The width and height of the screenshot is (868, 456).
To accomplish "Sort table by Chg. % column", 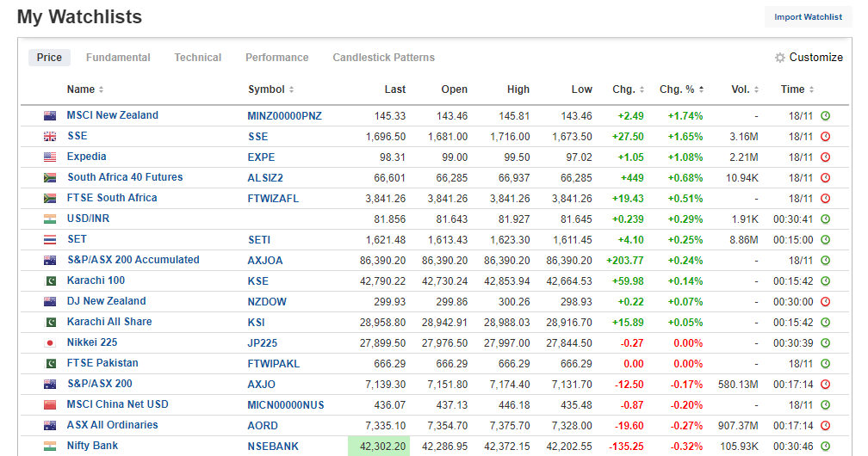I will 681,89.
